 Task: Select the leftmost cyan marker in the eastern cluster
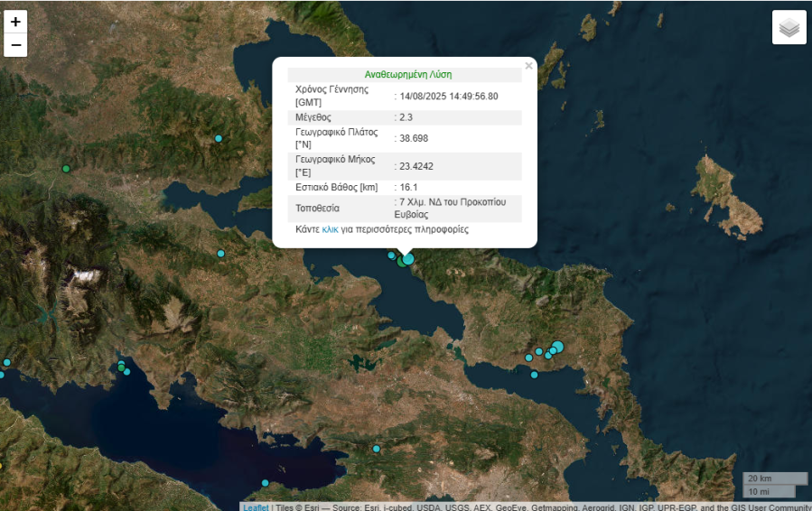(529, 358)
